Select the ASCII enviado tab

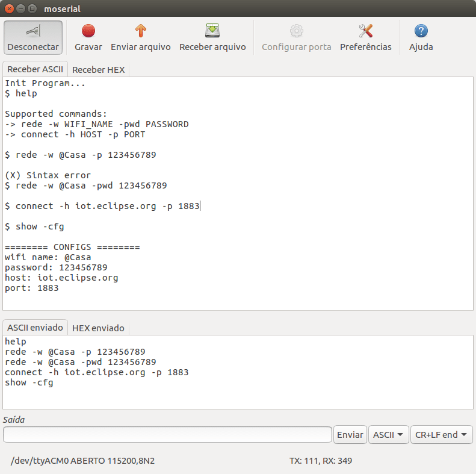coord(35,328)
